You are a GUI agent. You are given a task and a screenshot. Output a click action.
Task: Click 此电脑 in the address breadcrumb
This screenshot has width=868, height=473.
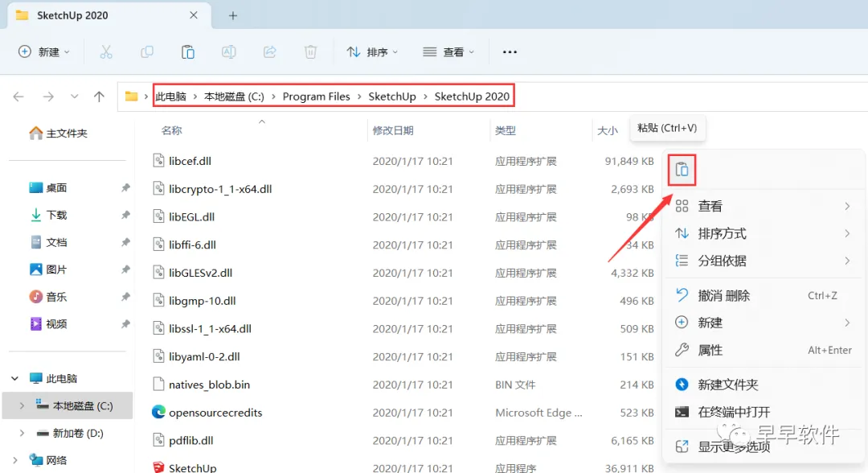[170, 97]
